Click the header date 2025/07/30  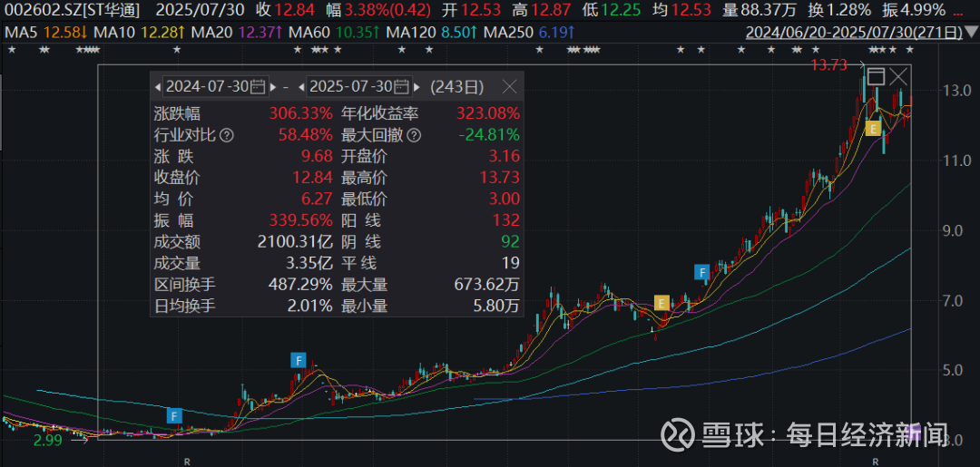pos(200,10)
